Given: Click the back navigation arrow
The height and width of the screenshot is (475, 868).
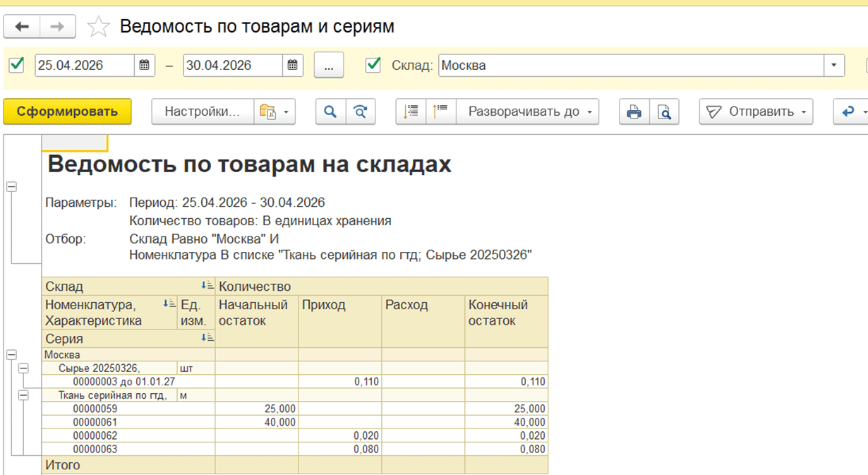Looking at the screenshot, I should (x=22, y=27).
